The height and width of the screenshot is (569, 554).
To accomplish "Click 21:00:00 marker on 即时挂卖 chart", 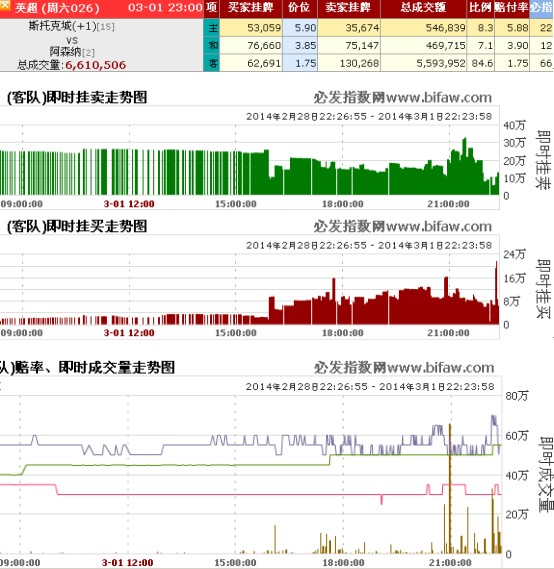I will coord(448,204).
